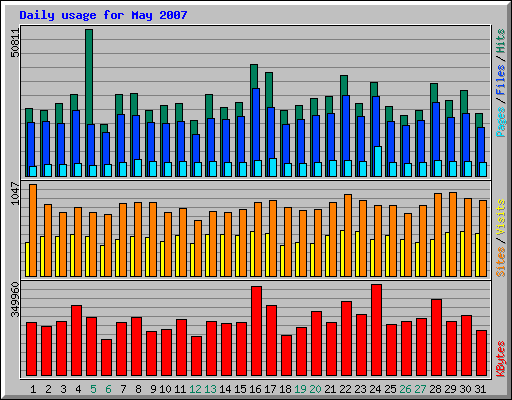Click the red KBytes bar for day 24
This screenshot has width=512, height=400.
click(376, 330)
